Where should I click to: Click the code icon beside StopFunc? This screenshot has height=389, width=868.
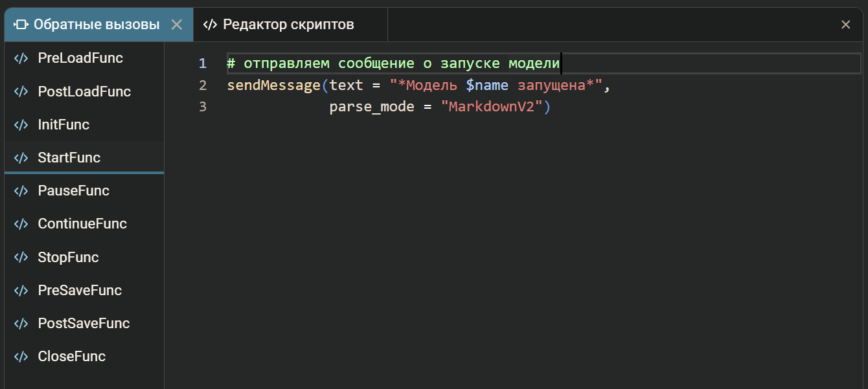tap(21, 258)
